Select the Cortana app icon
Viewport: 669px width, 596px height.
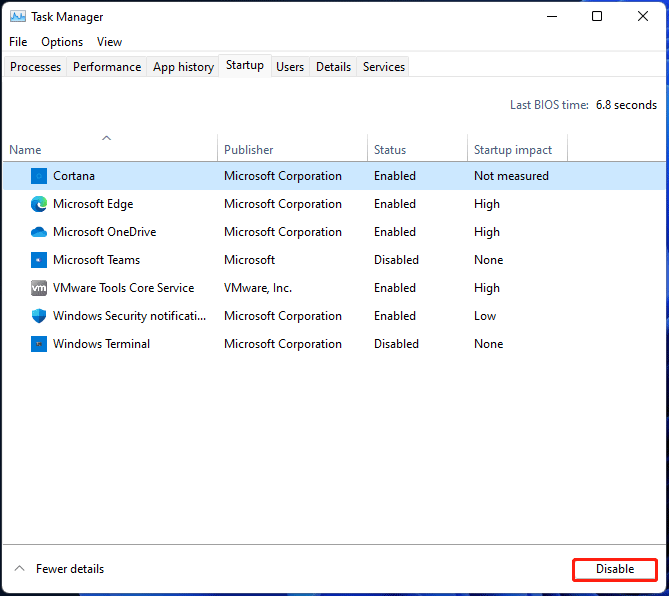39,176
